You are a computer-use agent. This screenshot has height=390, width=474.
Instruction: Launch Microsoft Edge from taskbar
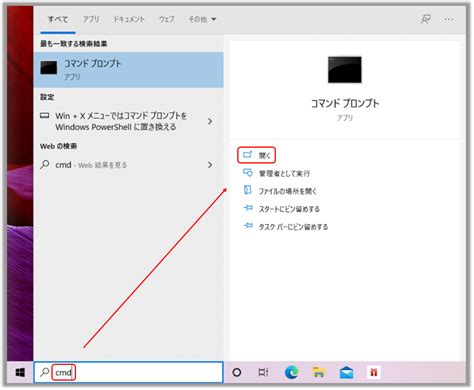(291, 372)
